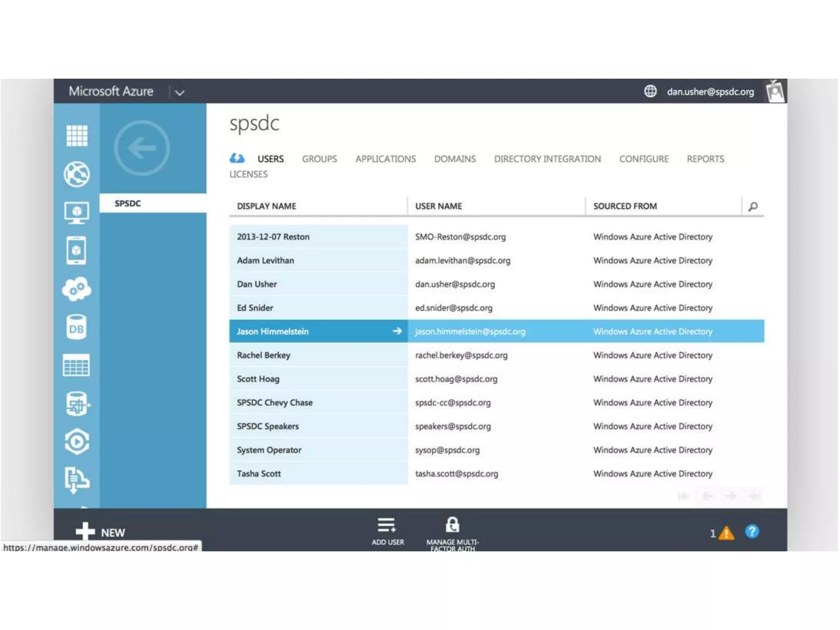
Task: Switch to the DIRECTORY INTEGRATION tab
Action: click(x=547, y=159)
